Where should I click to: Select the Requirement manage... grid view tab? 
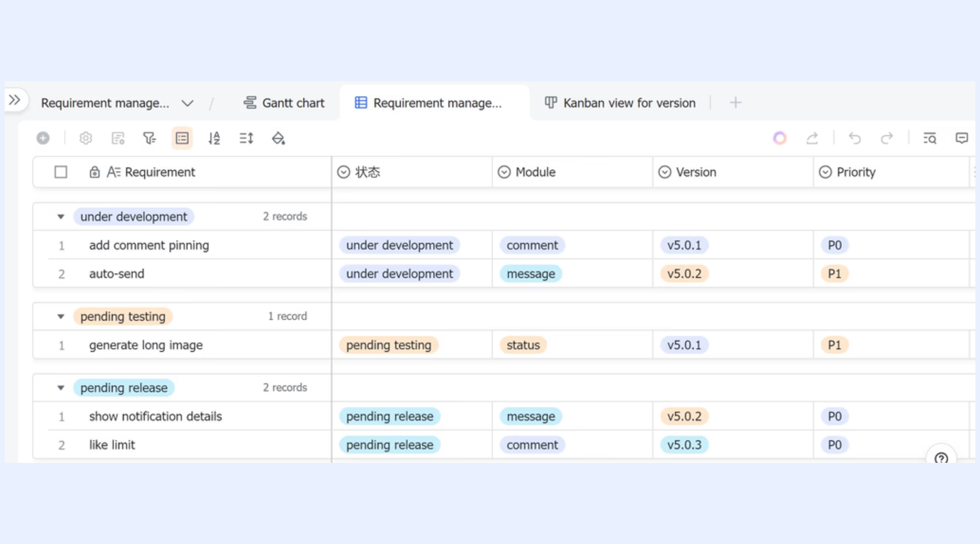[x=434, y=102]
